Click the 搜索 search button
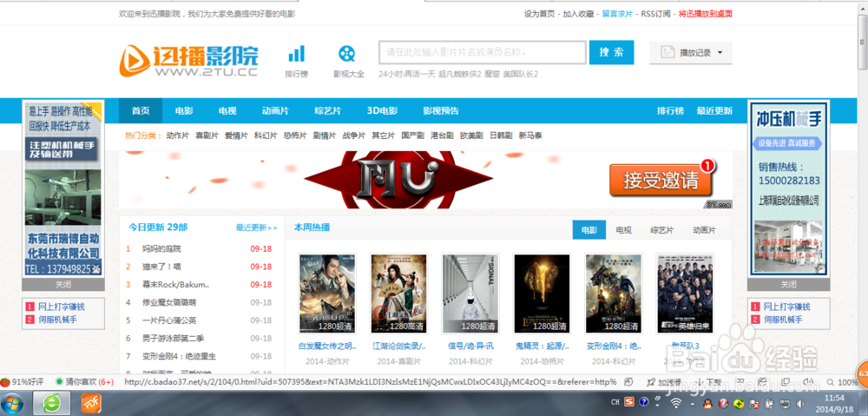This screenshot has width=868, height=416. coord(612,52)
